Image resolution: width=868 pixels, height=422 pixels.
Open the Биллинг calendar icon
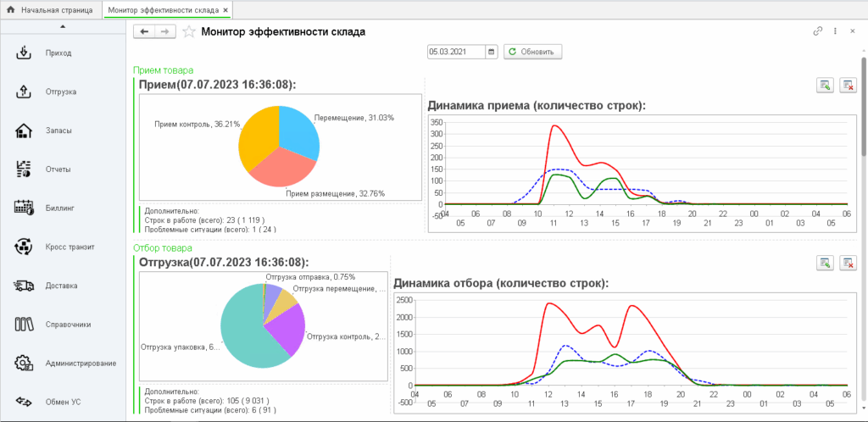(x=24, y=207)
